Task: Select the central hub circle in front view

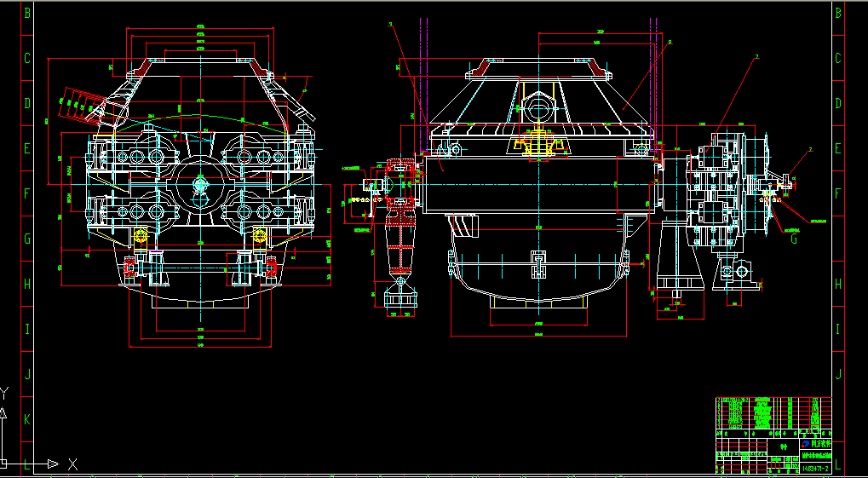Action: click(x=200, y=184)
